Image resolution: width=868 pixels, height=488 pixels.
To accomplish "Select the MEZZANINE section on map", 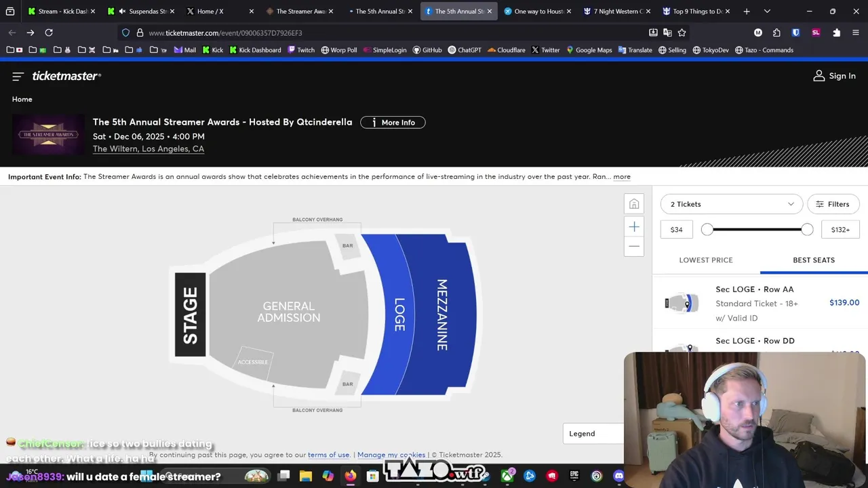I will point(442,314).
